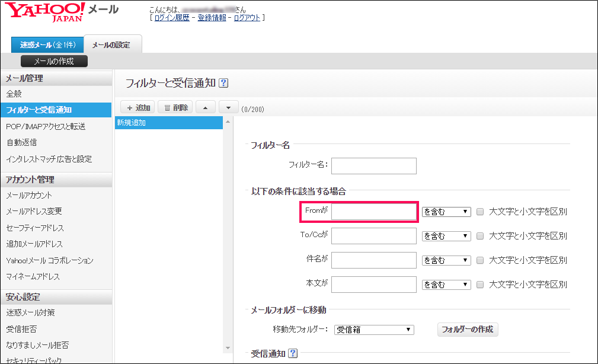The width and height of the screenshot is (598, 364).
Task: Expand the 本文 condition を含む dropdown
Action: coord(446,285)
